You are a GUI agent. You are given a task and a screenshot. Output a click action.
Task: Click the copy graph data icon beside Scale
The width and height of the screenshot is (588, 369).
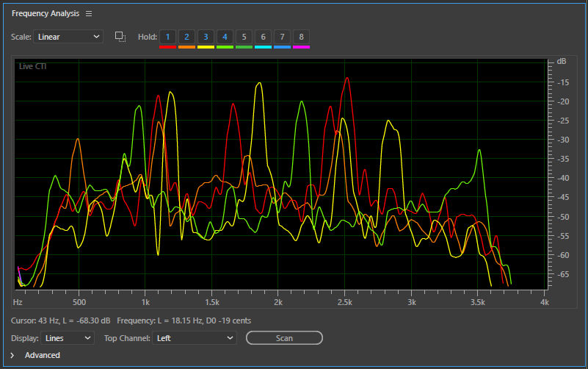pos(120,36)
